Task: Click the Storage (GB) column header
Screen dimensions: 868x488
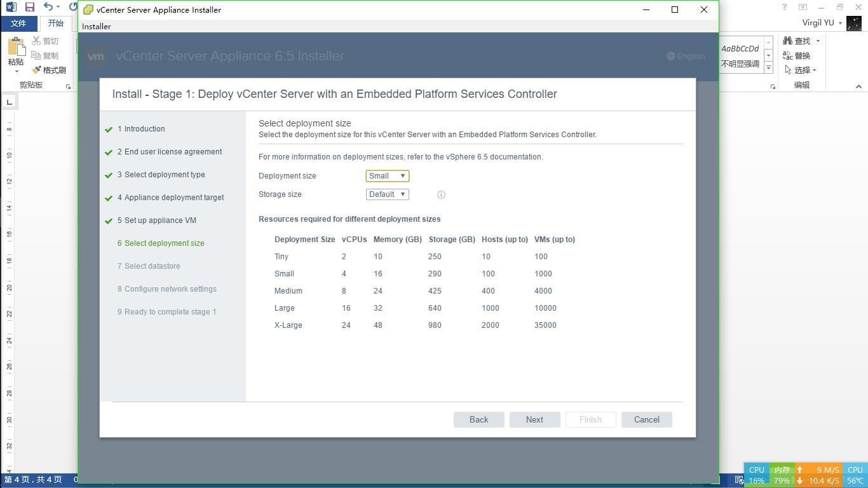Action: click(x=452, y=240)
